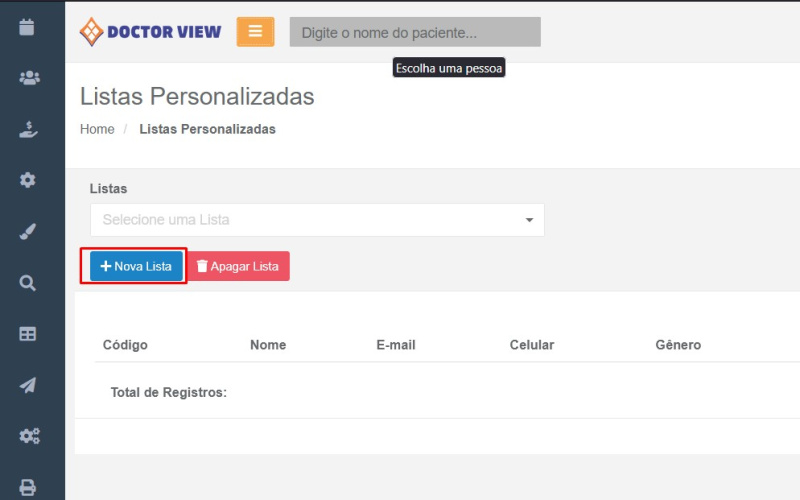
Task: Click the 'Nome' column header
Action: 268,345
